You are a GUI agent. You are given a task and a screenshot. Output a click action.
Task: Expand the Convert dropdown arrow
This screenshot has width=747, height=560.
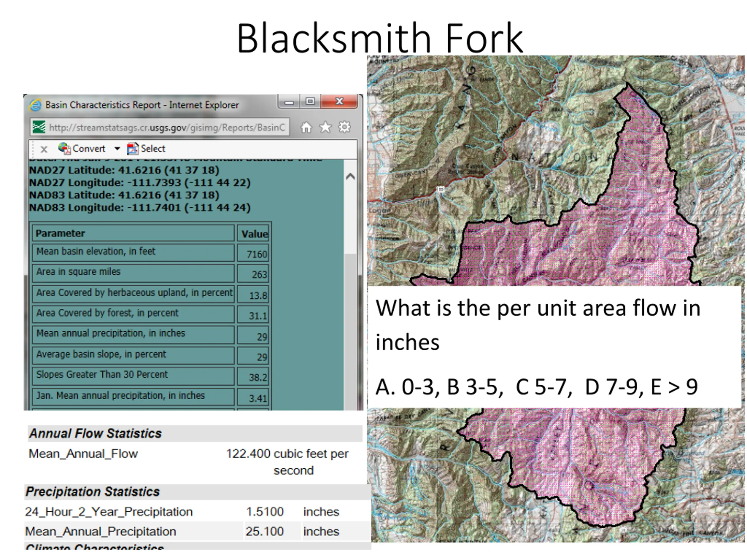point(117,148)
